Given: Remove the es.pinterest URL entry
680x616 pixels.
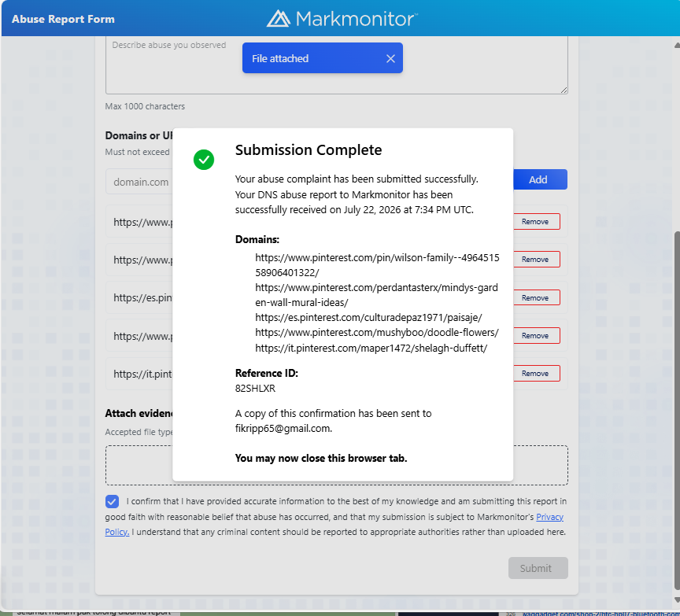Looking at the screenshot, I should click(537, 297).
